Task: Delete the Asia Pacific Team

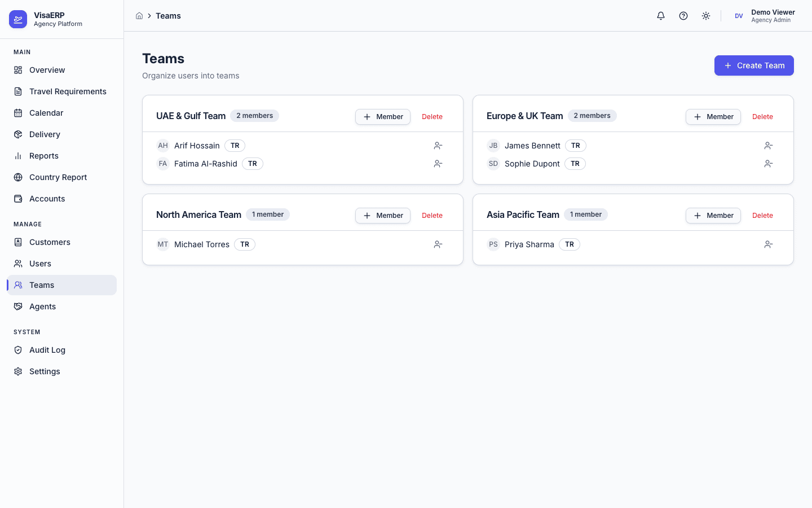Action: click(762, 215)
